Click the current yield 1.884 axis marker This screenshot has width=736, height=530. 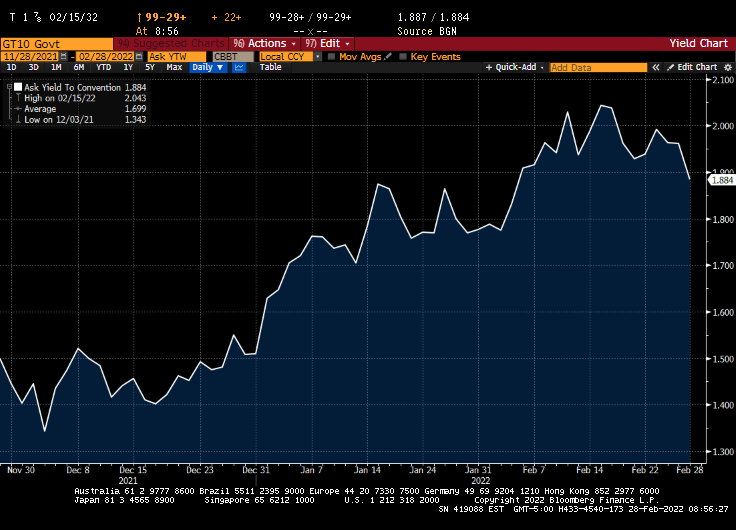click(722, 179)
